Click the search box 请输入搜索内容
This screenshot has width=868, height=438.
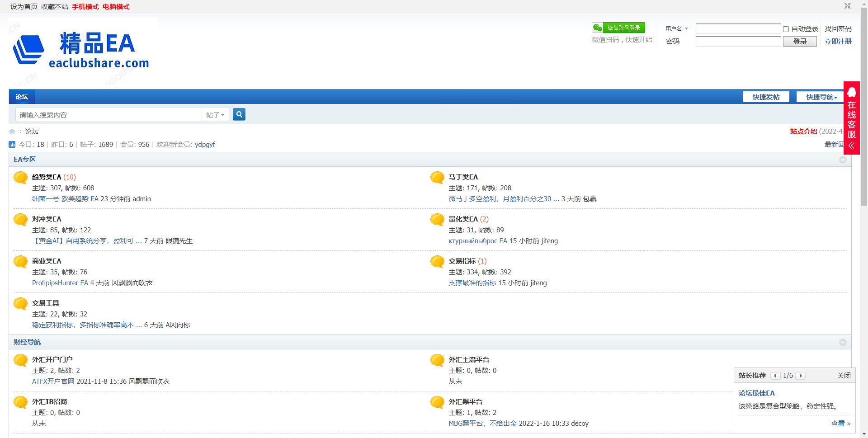pyautogui.click(x=108, y=115)
